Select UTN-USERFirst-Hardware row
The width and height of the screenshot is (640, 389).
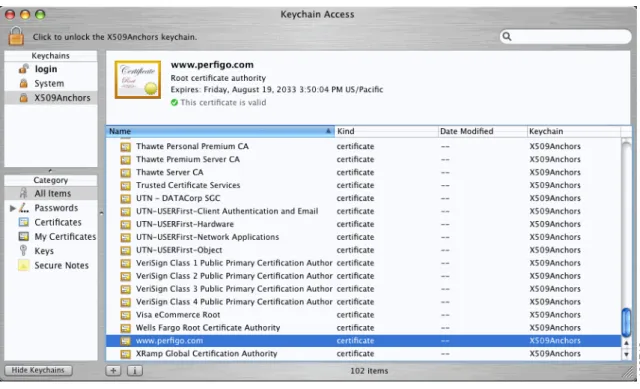click(364, 224)
